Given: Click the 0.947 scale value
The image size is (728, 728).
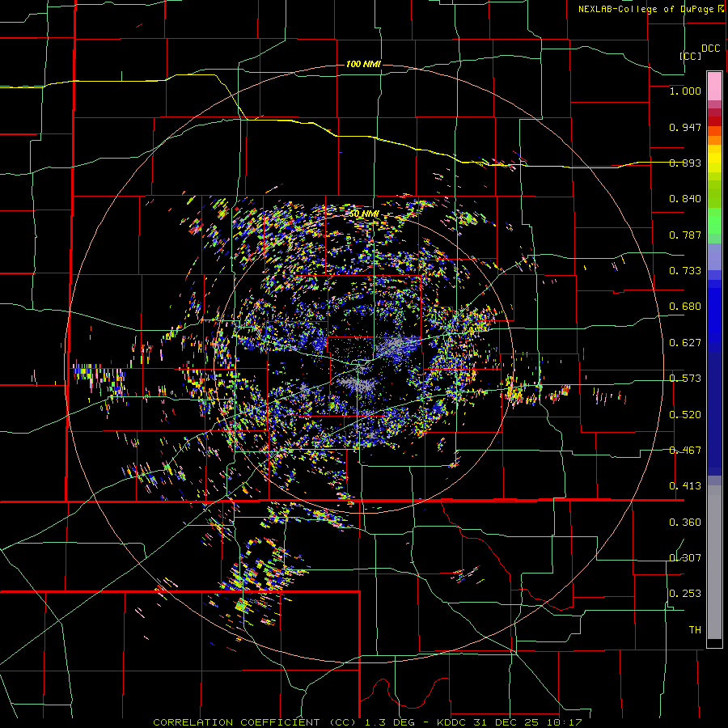Looking at the screenshot, I should 685,127.
